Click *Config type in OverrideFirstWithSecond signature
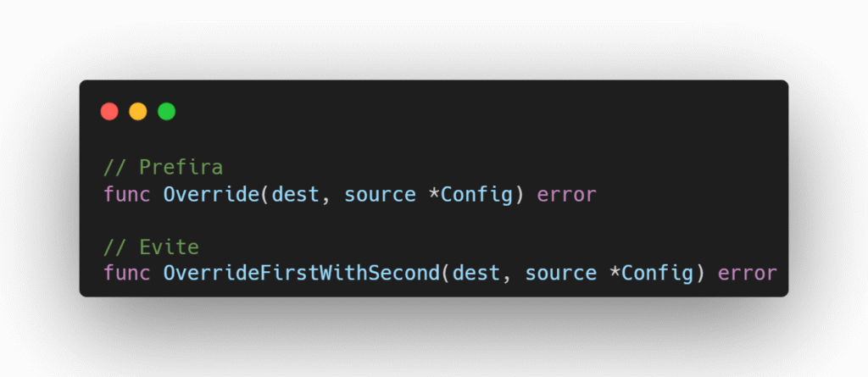This screenshot has height=377, width=868. point(651,274)
